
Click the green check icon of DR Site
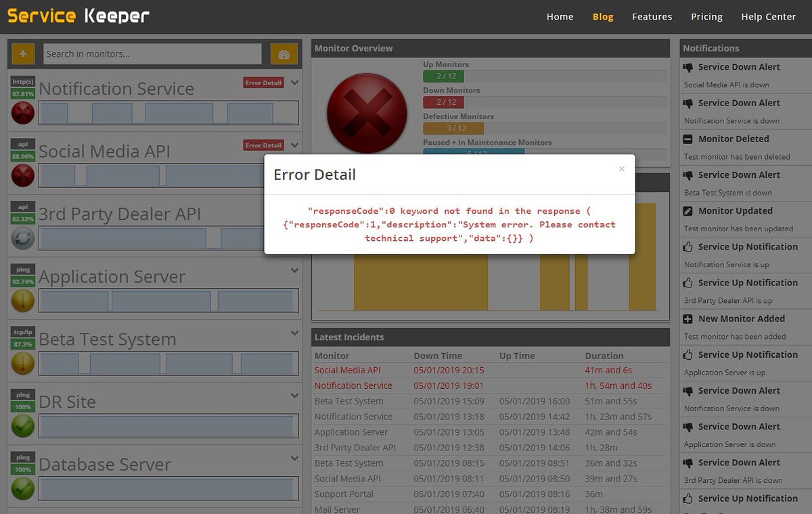tap(23, 425)
